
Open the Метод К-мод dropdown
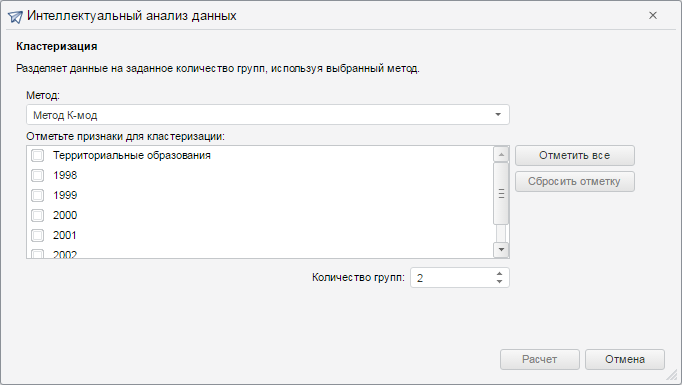pos(267,115)
